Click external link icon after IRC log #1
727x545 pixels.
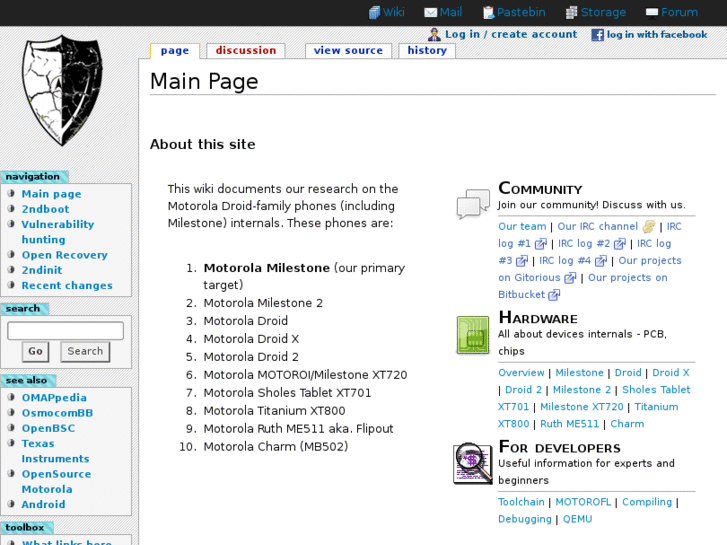point(541,244)
